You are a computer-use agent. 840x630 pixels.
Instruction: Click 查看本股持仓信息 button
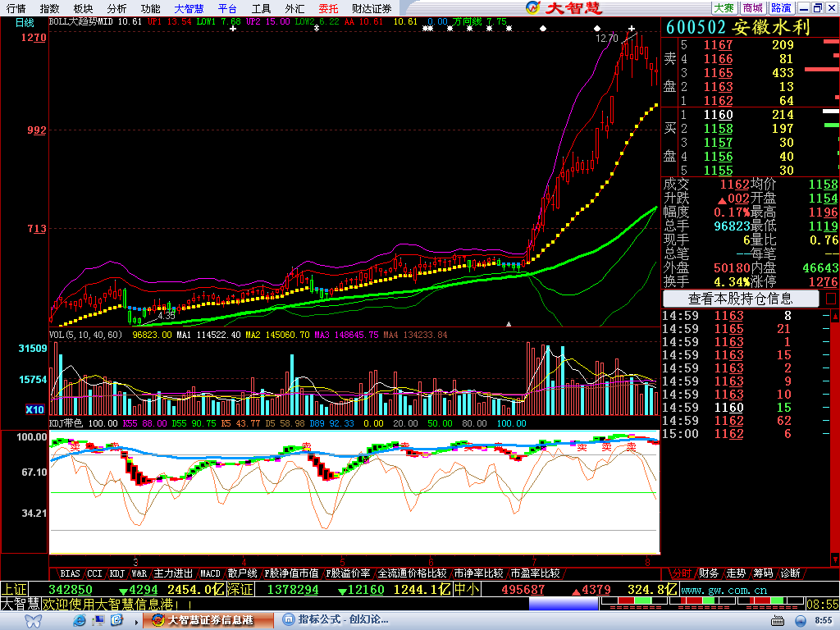[x=741, y=299]
